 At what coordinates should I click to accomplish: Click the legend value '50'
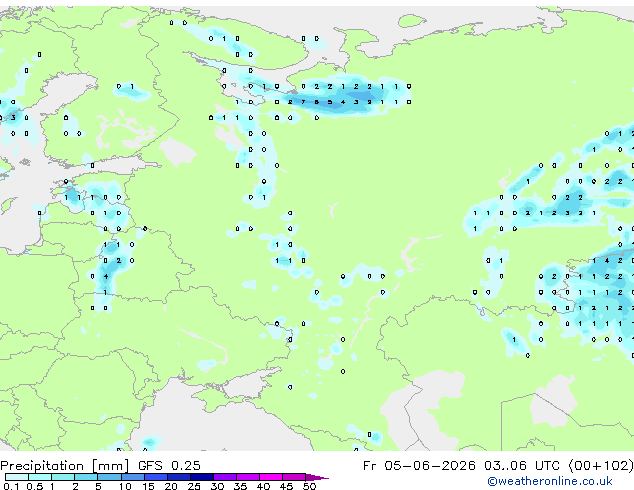point(309,486)
